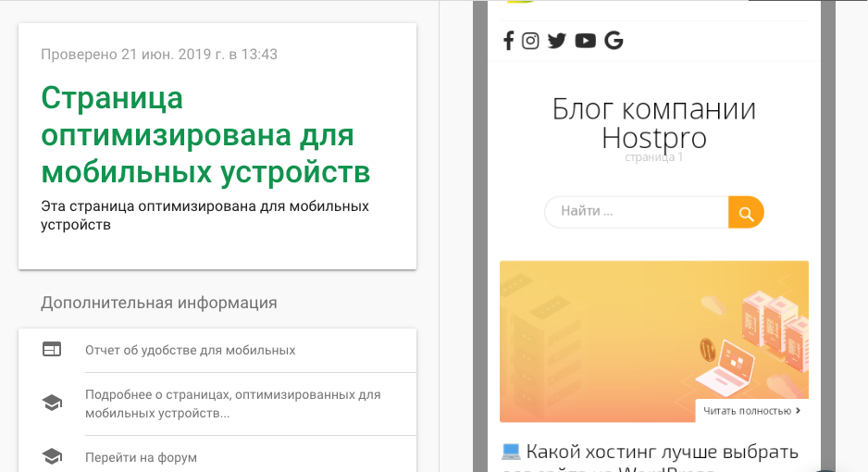Open Подробнее о страницах, оптимизированных для мобильных устройств

point(233,404)
